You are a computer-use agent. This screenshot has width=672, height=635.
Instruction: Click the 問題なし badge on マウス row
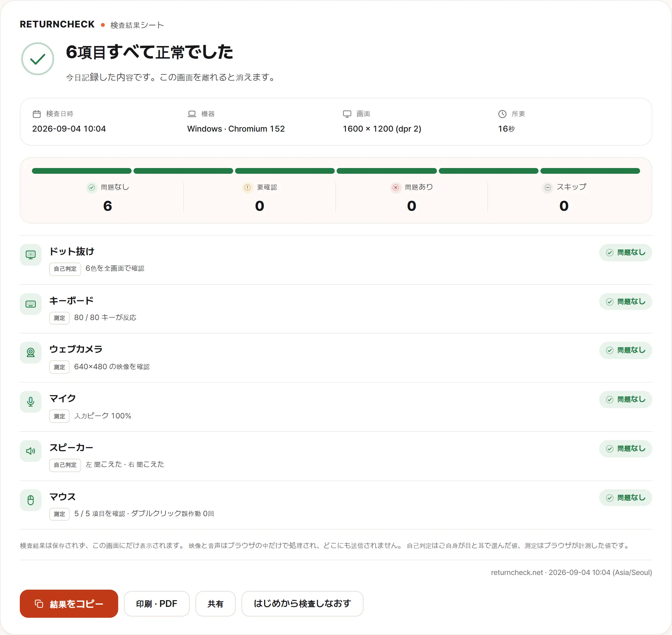tap(625, 498)
